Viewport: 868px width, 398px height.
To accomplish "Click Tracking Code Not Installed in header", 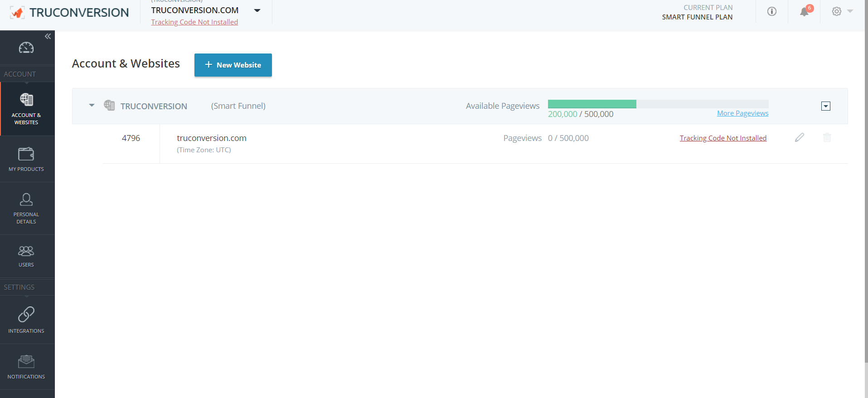I will click(x=194, y=22).
